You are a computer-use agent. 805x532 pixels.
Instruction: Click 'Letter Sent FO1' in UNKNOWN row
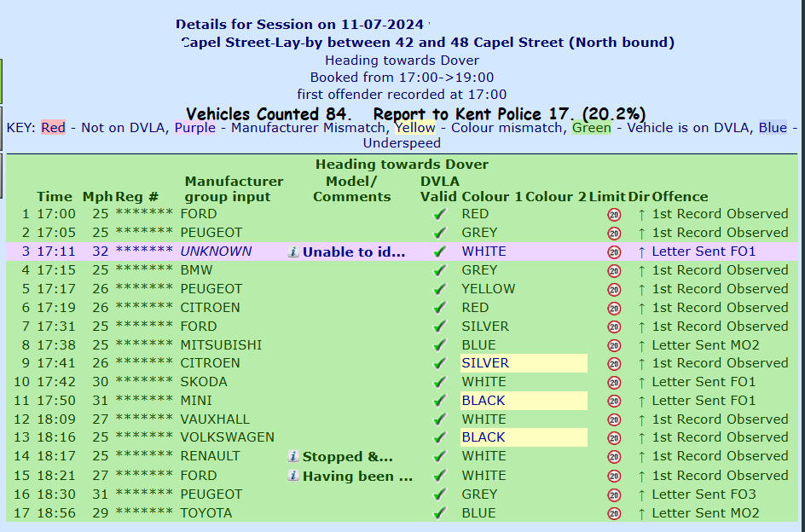[x=704, y=252]
